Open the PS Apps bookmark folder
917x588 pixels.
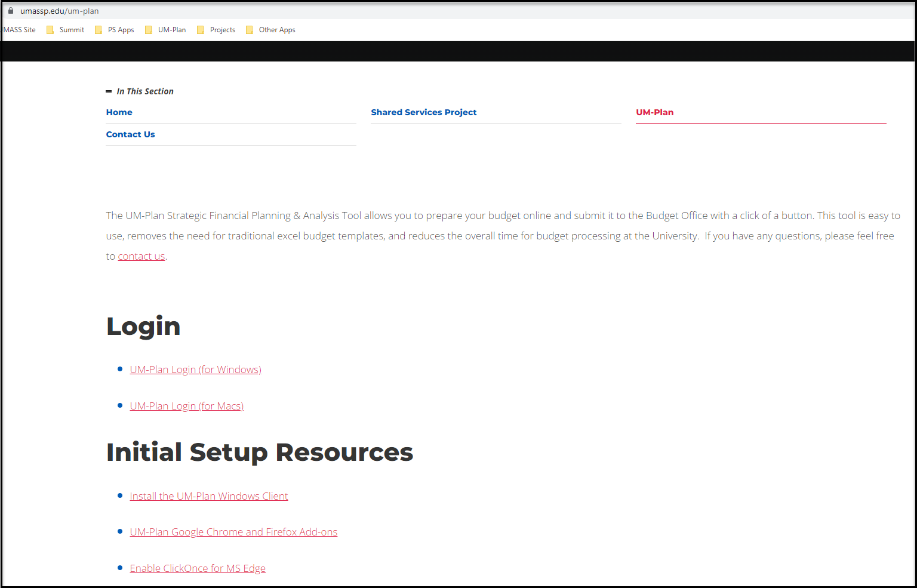tap(114, 30)
